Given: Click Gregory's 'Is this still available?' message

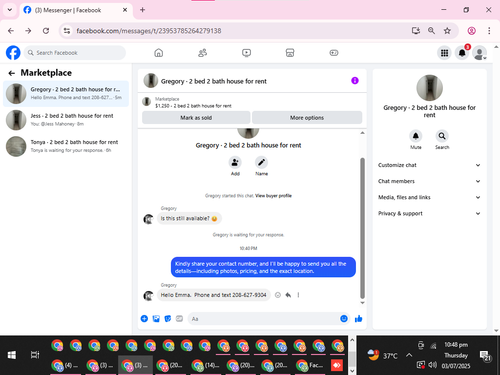Looking at the screenshot, I should click(x=189, y=219).
